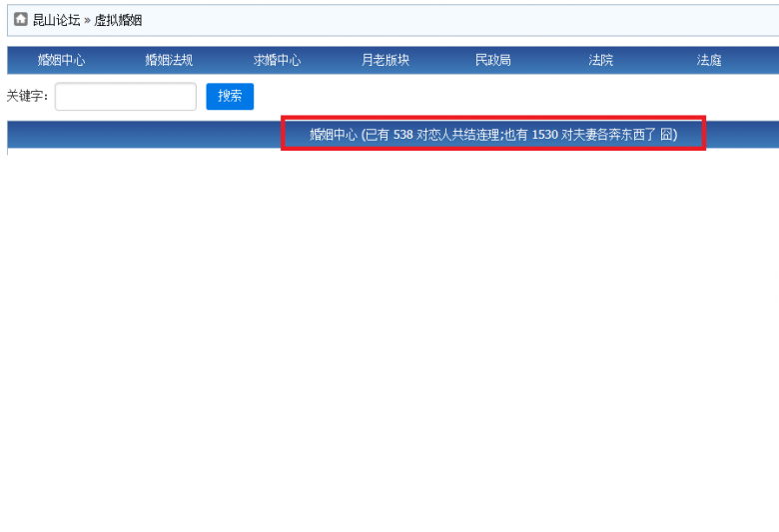Open the 昆山论坛 breadcrumb link
The width and height of the screenshot is (779, 532).
click(x=56, y=20)
